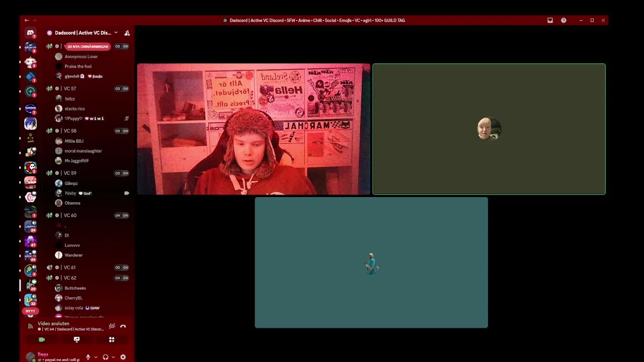Disconnect from the voice call

123,326
